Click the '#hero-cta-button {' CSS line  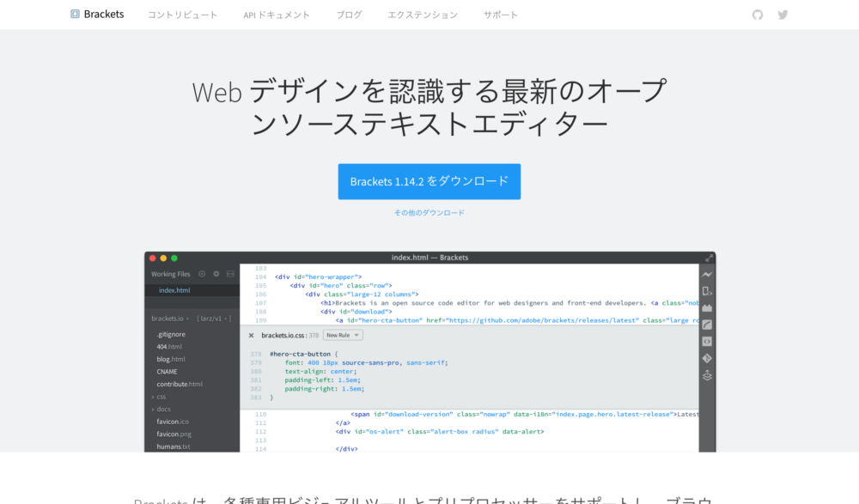tap(303, 354)
